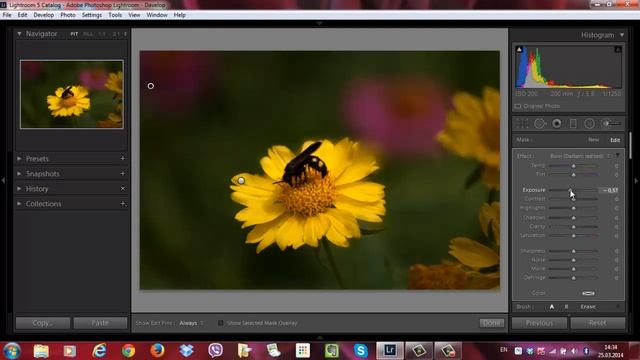
Task: Select the Spot Removal tool
Action: (x=540, y=124)
